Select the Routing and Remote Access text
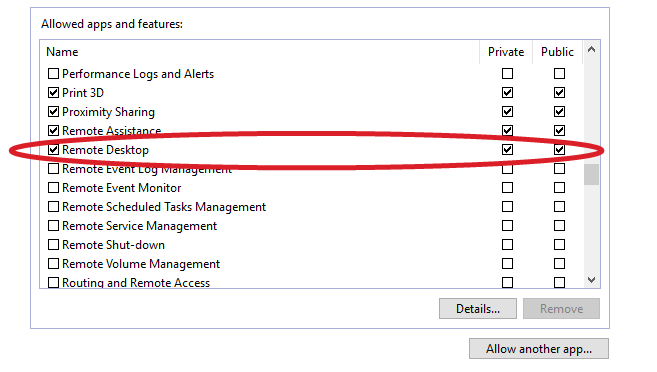Viewport: 657px width, 372px height. click(x=136, y=283)
